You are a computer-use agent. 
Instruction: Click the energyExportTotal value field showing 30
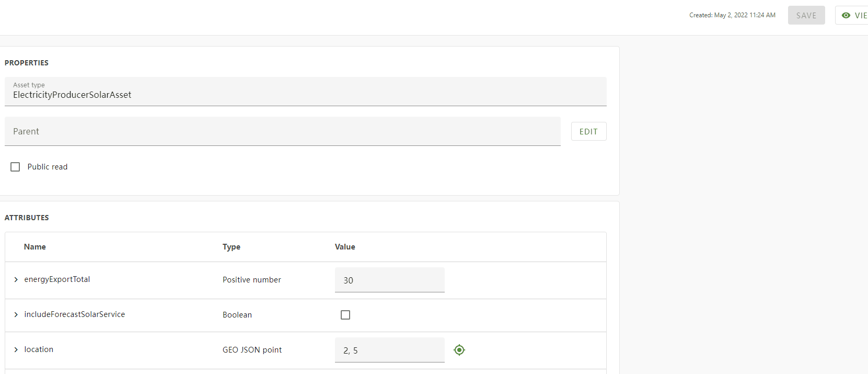tap(389, 279)
